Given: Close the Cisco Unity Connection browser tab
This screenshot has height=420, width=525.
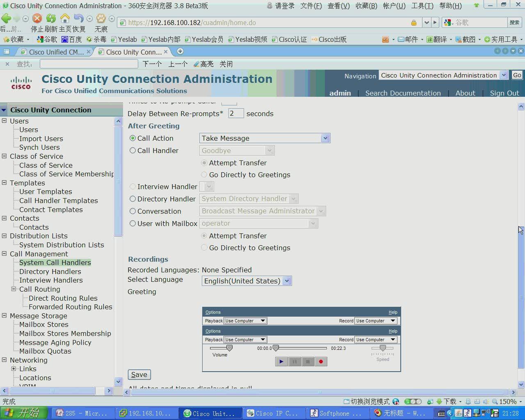Looking at the screenshot, I should click(x=166, y=52).
